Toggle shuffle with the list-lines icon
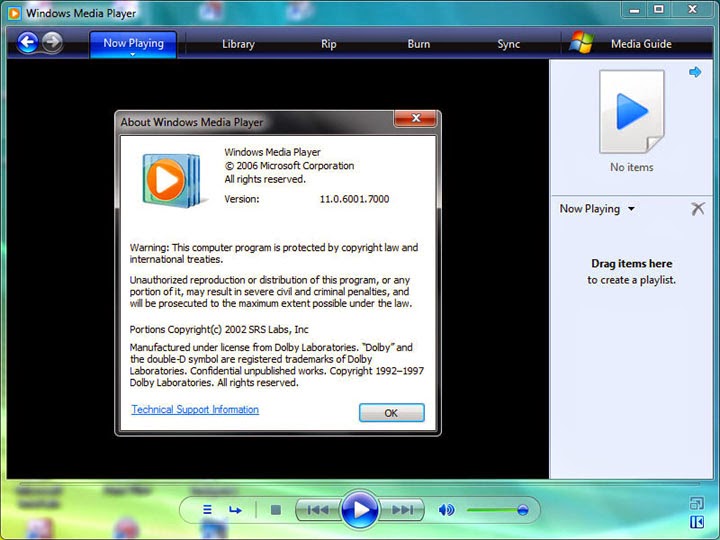This screenshot has height=540, width=720. (208, 510)
